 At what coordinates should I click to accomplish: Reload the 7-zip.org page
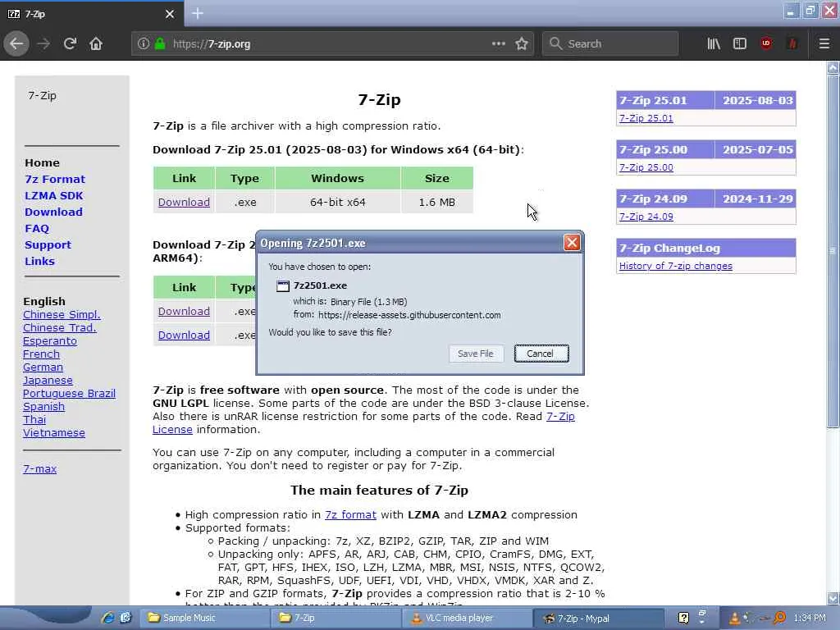tap(70, 43)
